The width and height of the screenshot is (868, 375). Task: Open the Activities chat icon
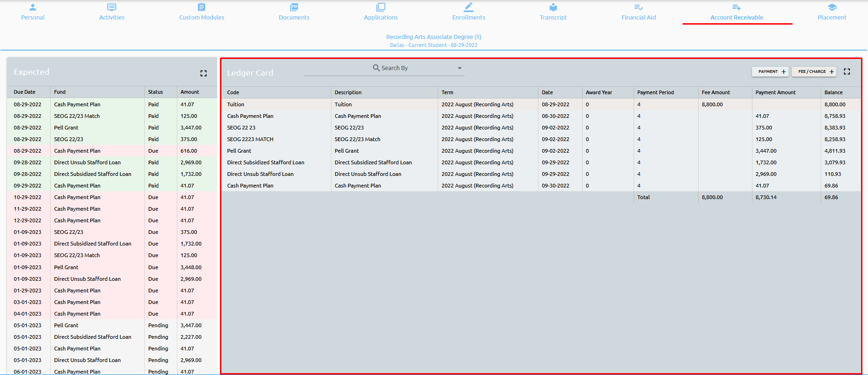coord(111,7)
